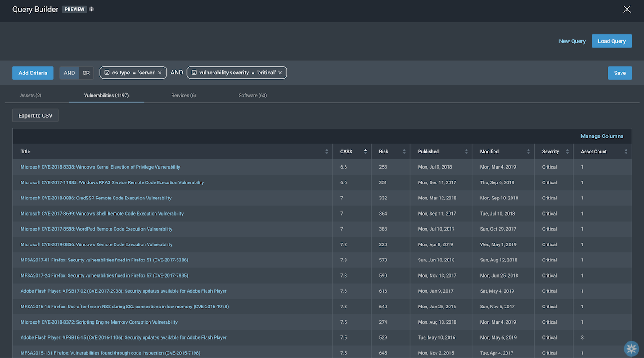644x358 pixels.
Task: Sort by Modified column arrows
Action: (x=528, y=152)
